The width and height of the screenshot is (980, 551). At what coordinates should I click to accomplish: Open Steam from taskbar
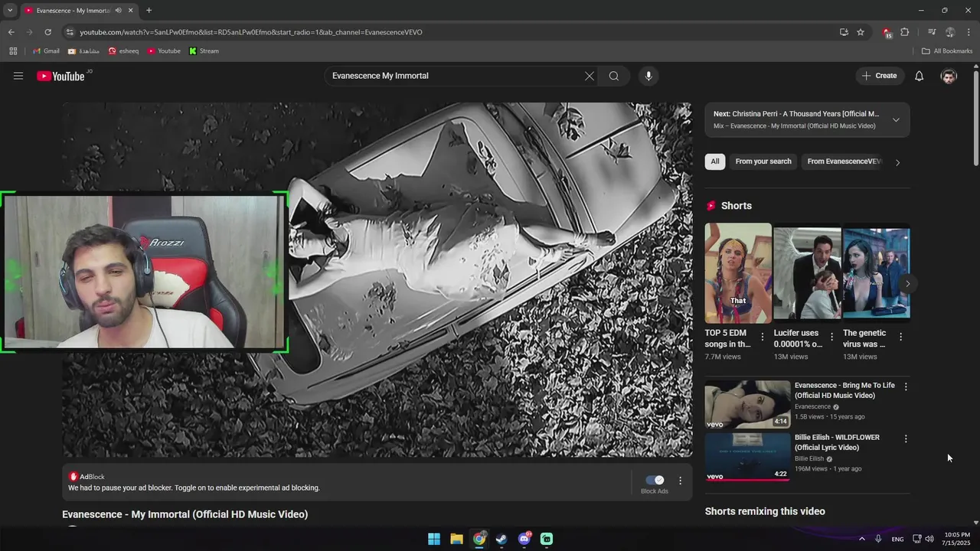coord(501,539)
